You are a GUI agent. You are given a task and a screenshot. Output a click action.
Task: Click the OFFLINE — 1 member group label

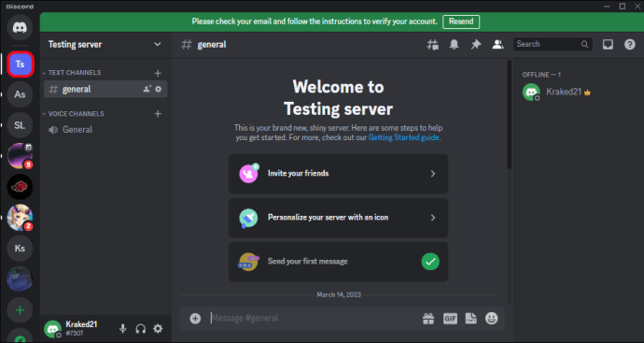tap(541, 75)
